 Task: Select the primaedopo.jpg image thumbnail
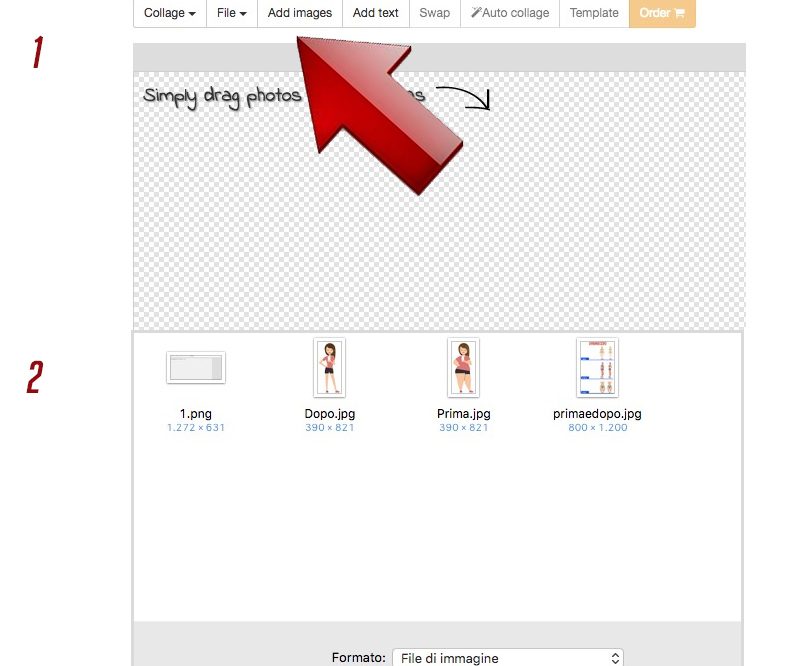click(x=597, y=368)
